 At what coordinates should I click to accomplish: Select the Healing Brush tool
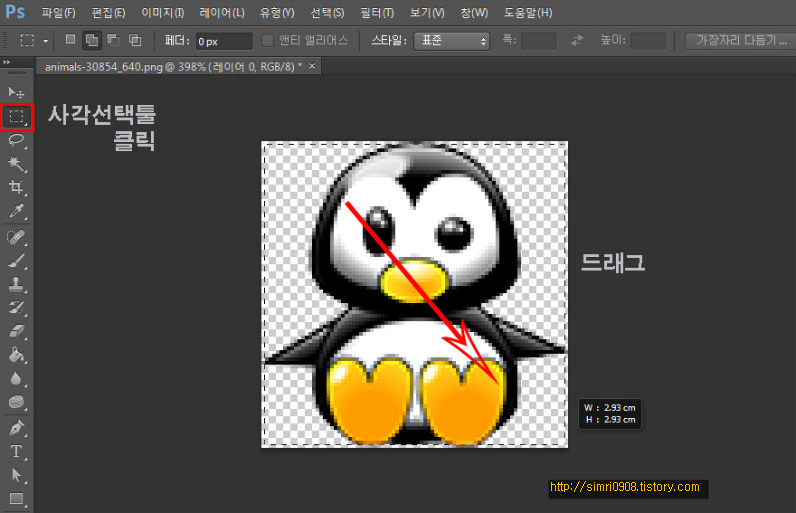16,237
